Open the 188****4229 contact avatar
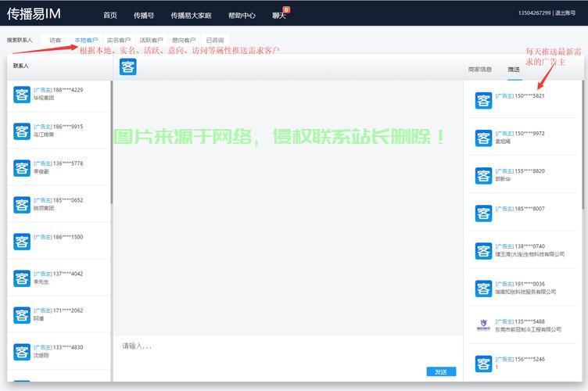The image size is (588, 391). [x=22, y=95]
